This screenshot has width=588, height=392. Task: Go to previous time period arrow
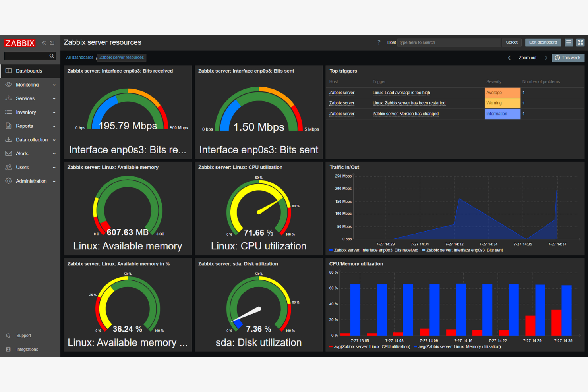[x=509, y=58]
